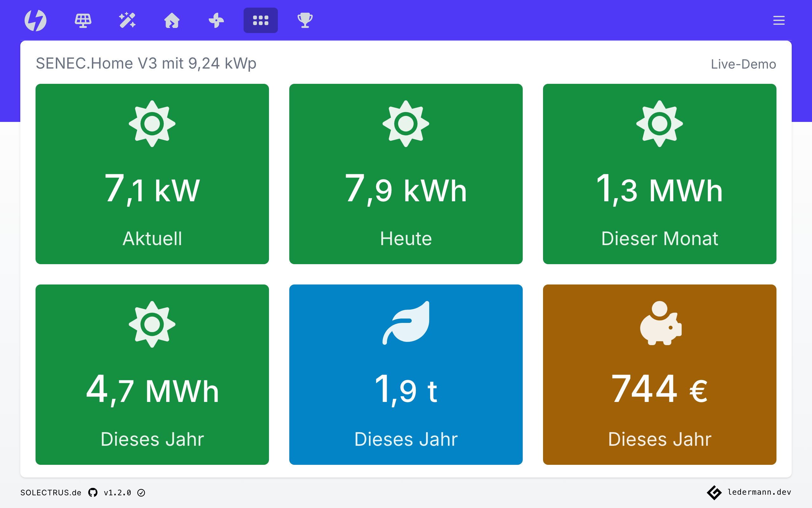Open the solar panel view icon
This screenshot has width=812, height=508.
(x=83, y=21)
